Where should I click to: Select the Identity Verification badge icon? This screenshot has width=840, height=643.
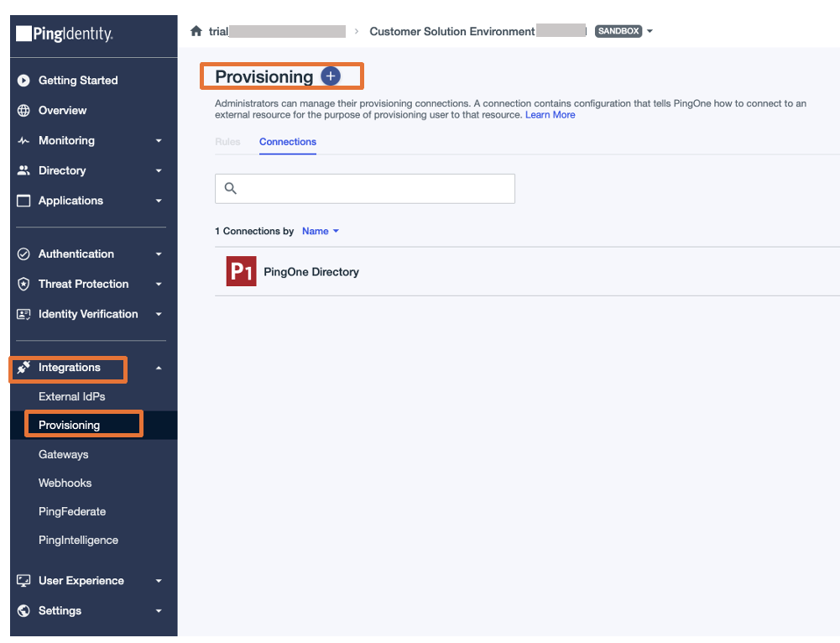[x=23, y=314]
